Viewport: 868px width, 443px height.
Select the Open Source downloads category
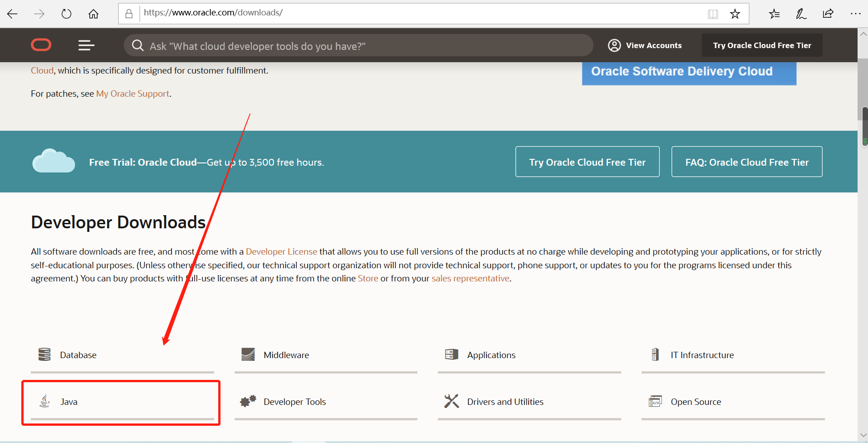coord(696,401)
